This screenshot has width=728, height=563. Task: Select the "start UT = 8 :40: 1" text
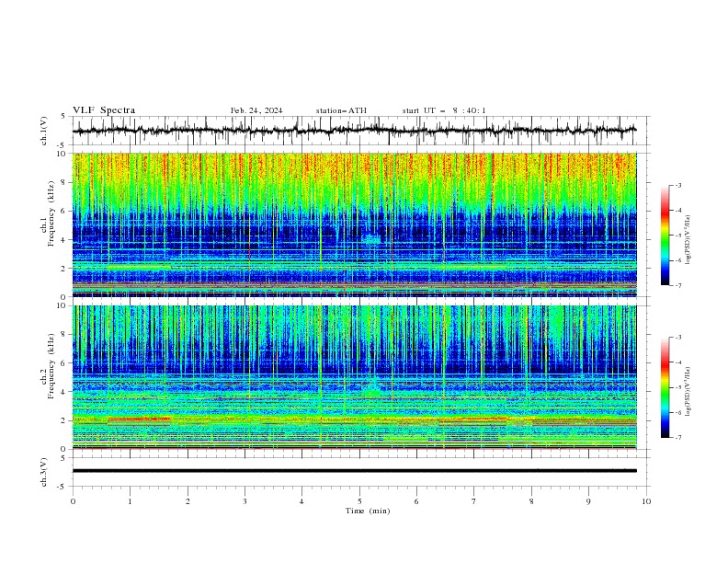(x=444, y=110)
